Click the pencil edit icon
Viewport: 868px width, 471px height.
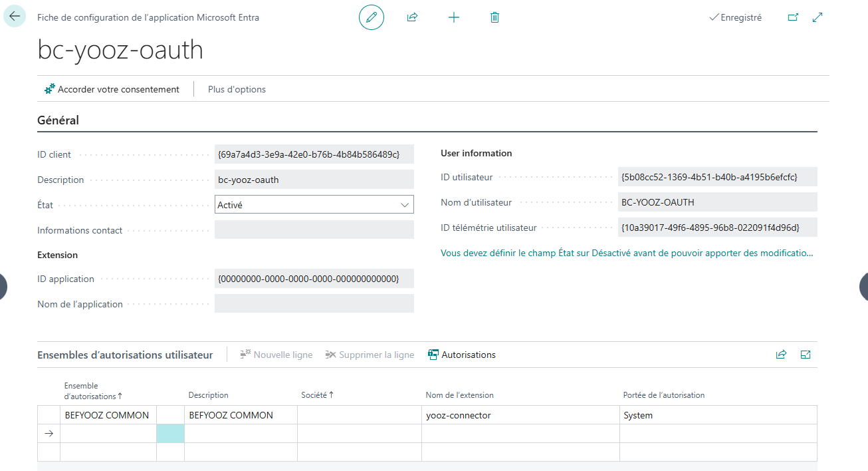click(x=372, y=17)
